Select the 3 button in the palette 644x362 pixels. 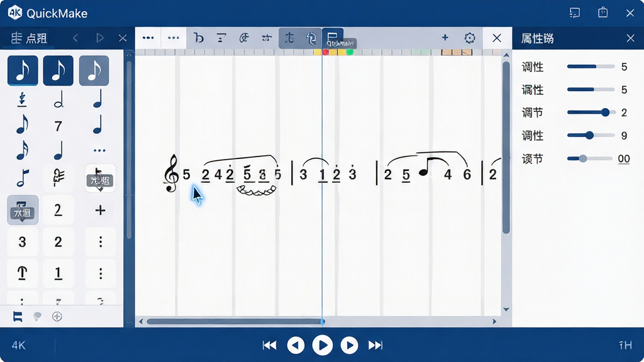coord(23,242)
